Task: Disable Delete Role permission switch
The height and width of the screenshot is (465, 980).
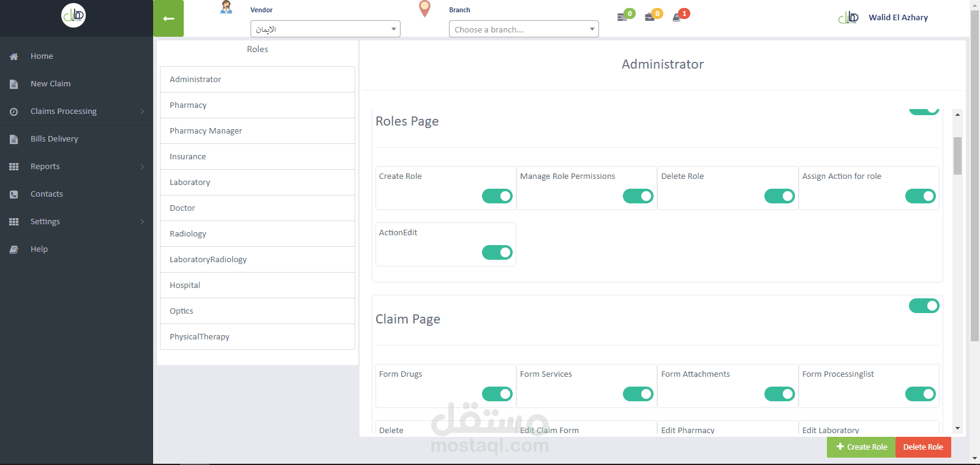Action: tap(780, 196)
